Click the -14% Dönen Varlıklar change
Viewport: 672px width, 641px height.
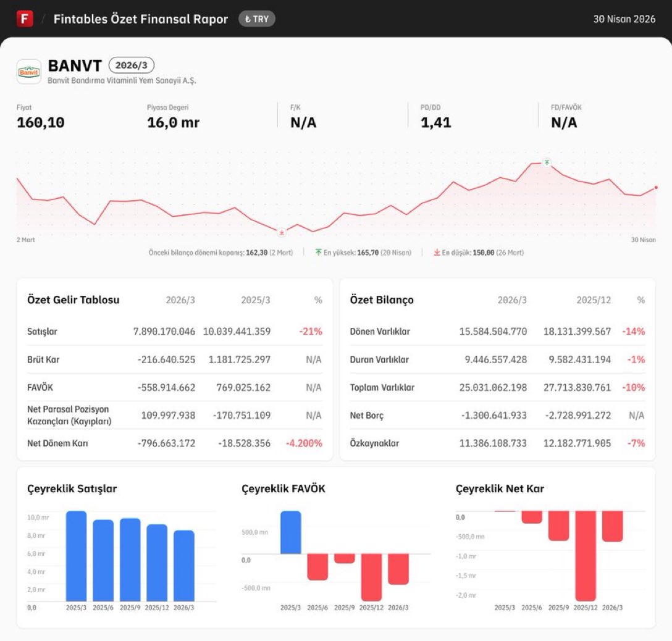click(634, 331)
